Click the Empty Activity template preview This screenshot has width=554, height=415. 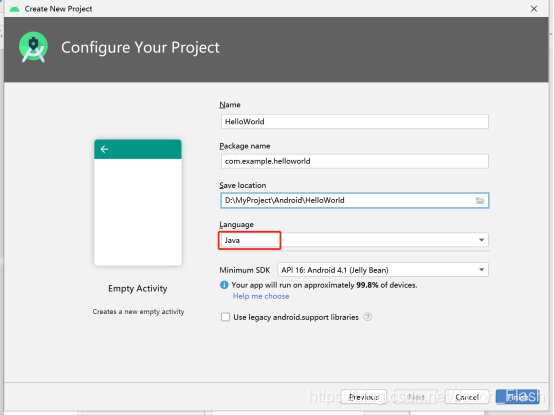(138, 202)
